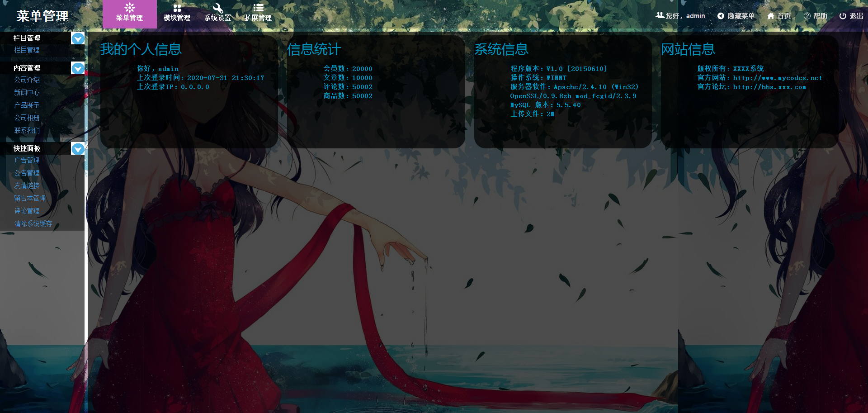Collapse the 栏目管理 section arrow
The width and height of the screenshot is (868, 413).
pyautogui.click(x=78, y=38)
